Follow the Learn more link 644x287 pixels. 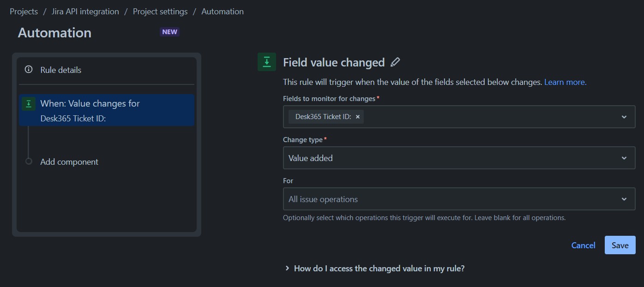tap(565, 82)
